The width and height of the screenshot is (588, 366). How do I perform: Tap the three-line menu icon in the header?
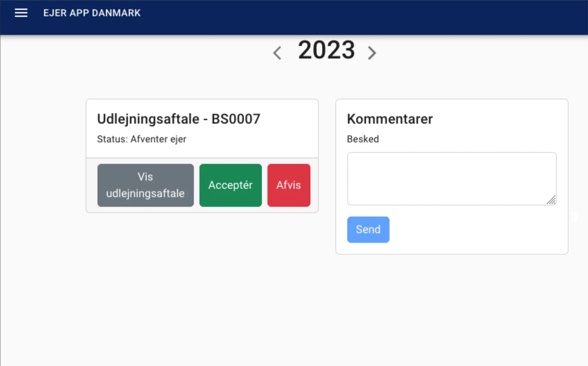[21, 13]
